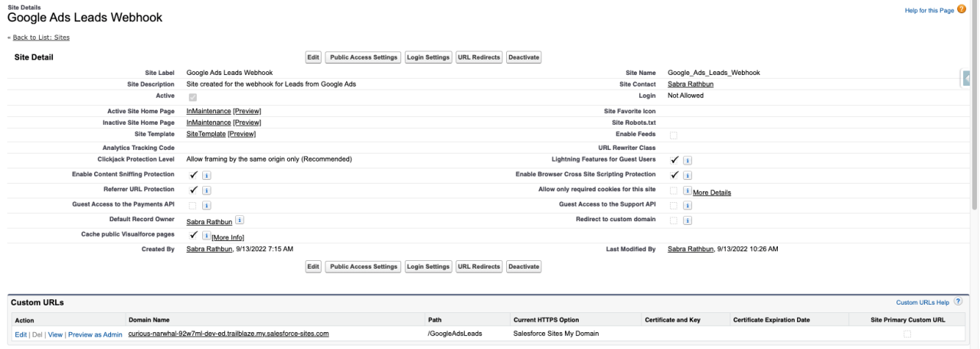Click the top Edit button
Screen dimensions: 980x349
313,57
